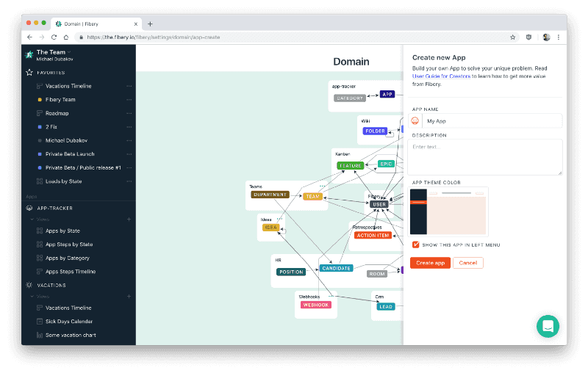Click the Fibery logo at top left
588x373 pixels.
pos(29,55)
